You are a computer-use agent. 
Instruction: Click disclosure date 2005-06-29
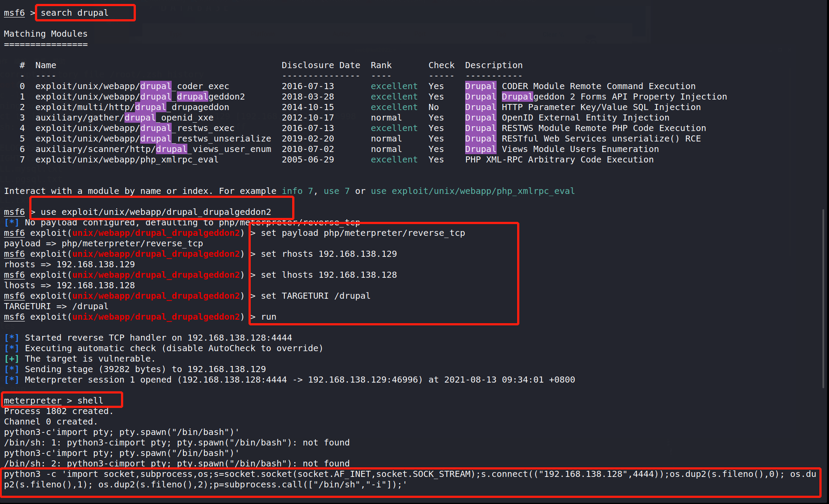(307, 159)
